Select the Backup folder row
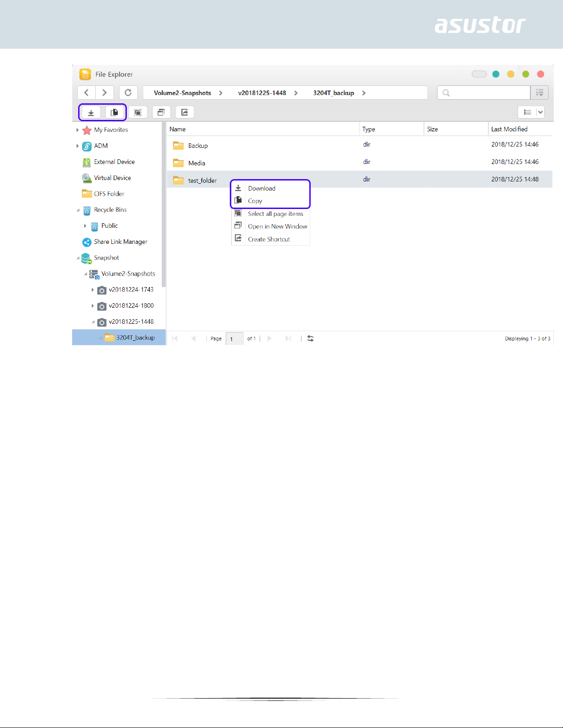The height and width of the screenshot is (728, 563). click(360, 145)
